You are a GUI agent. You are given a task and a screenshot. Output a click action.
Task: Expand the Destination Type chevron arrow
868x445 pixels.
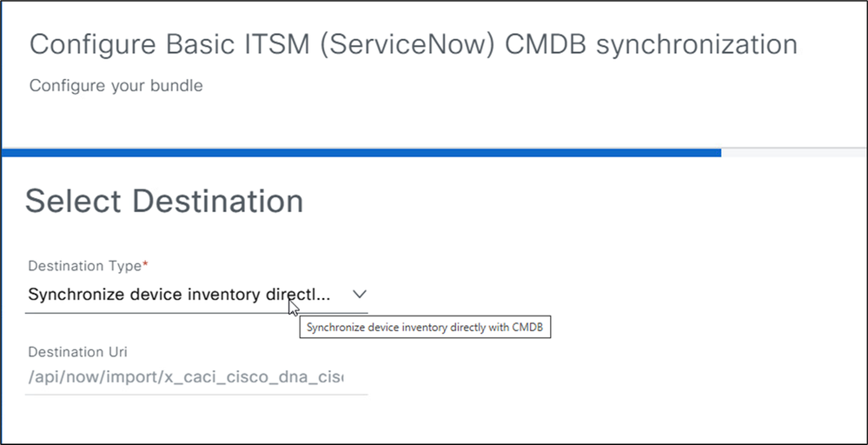(x=360, y=295)
